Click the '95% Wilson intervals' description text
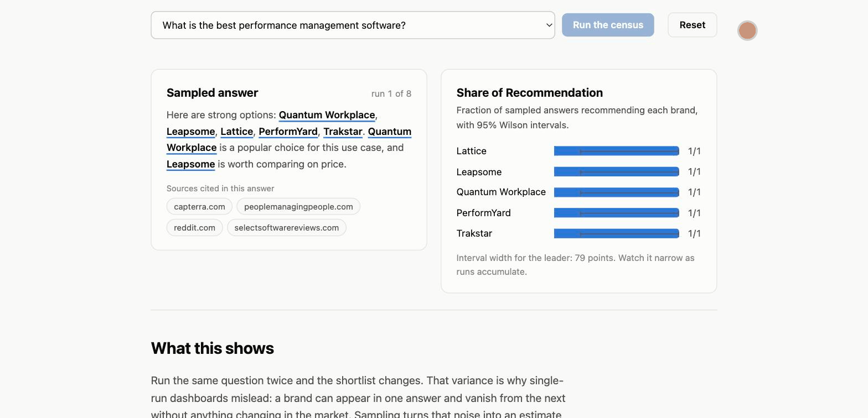Viewport: 868px width, 418px height. pyautogui.click(x=577, y=118)
